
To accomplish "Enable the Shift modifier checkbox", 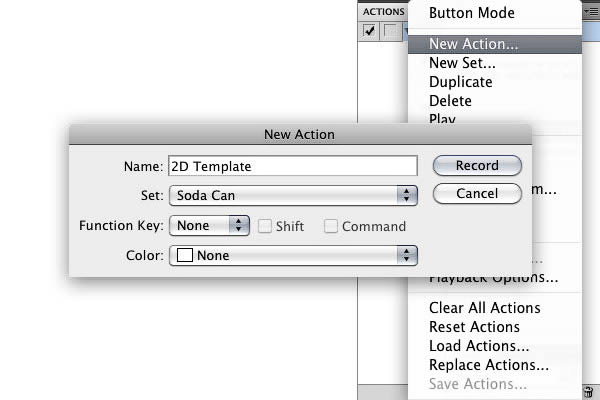I will pos(265,226).
